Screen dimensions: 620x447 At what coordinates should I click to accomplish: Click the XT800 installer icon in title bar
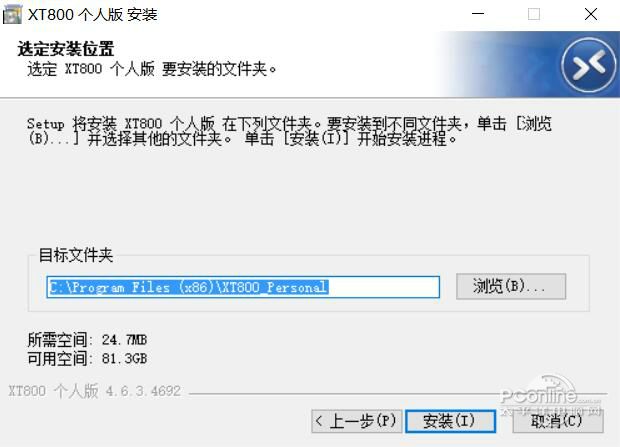[x=12, y=15]
